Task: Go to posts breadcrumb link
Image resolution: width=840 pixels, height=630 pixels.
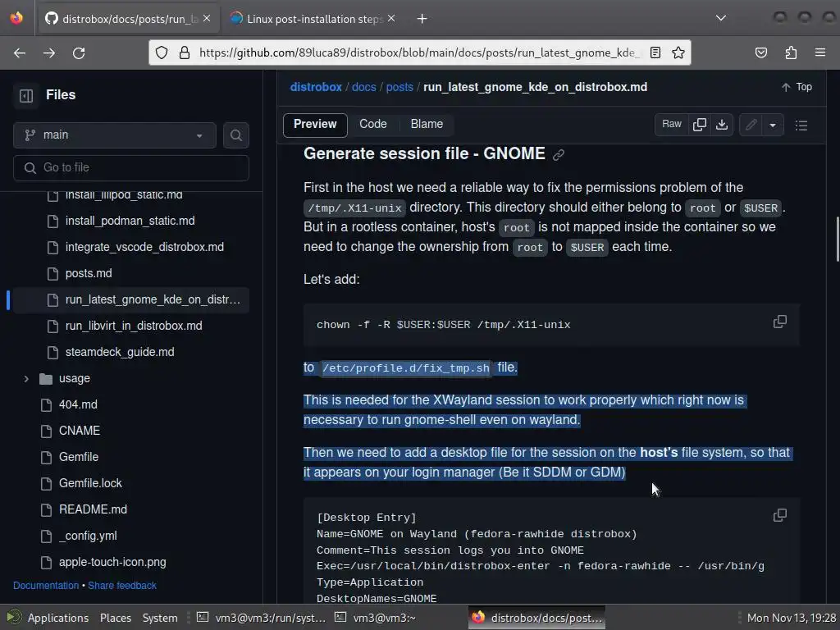Action: pyautogui.click(x=399, y=87)
